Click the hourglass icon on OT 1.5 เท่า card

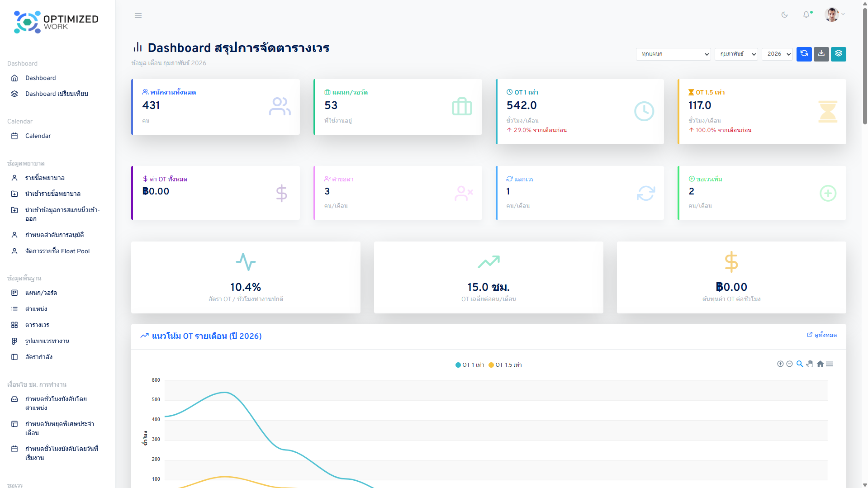(828, 112)
